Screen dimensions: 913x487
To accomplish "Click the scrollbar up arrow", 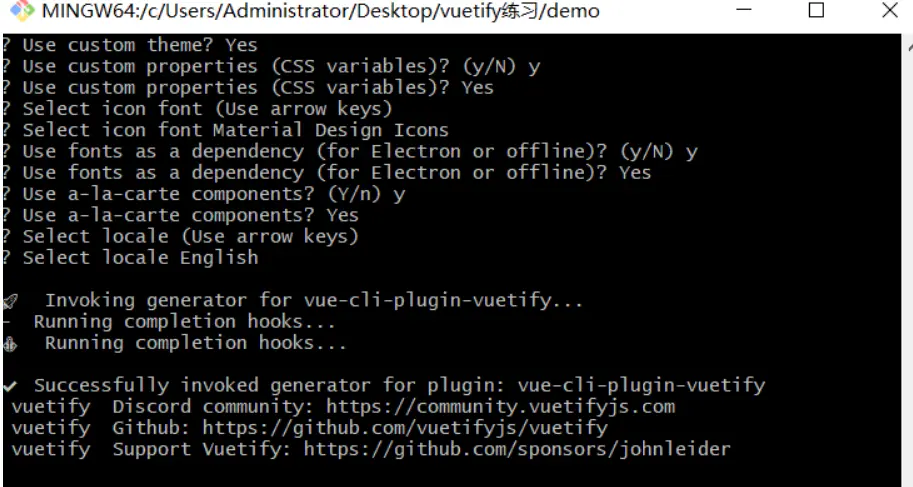I will 908,47.
